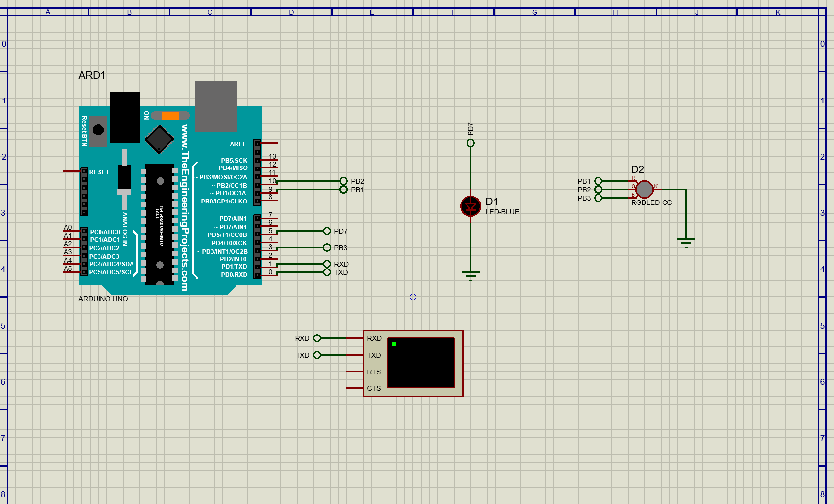Select PB2 terminal wired to Arduino pin 10
The image size is (834, 504).
coord(344,181)
